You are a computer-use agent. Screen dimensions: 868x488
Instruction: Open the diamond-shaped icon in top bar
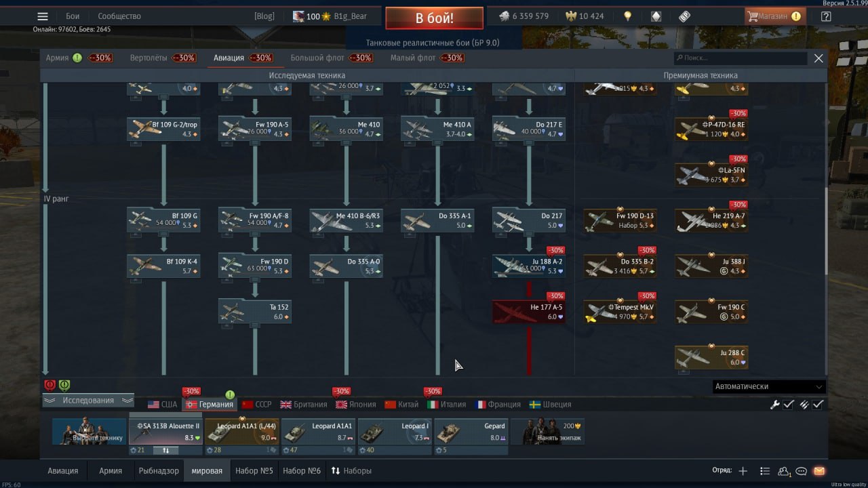coord(656,16)
